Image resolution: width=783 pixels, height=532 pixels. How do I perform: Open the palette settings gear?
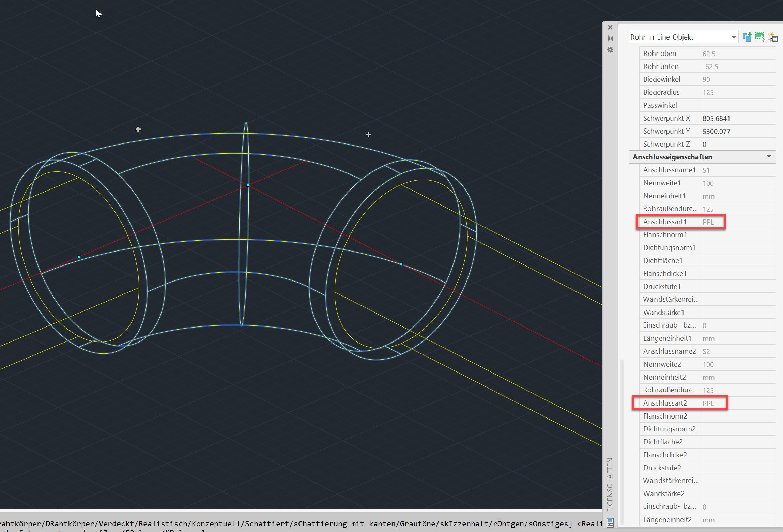pos(610,50)
